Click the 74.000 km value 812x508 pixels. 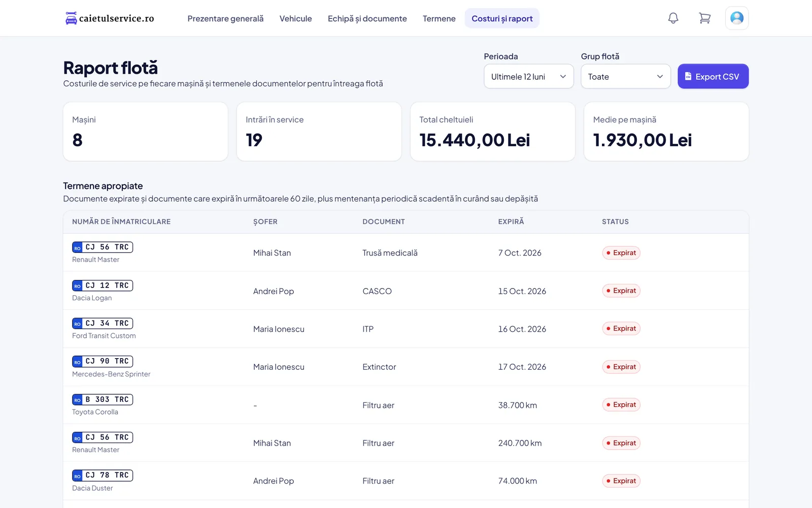click(518, 481)
